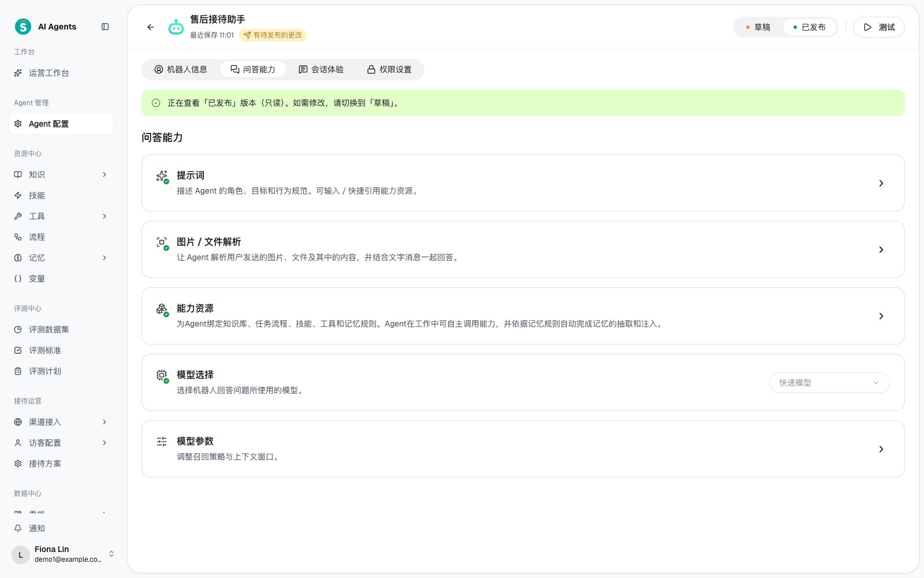Click the 工具 wrench icon
Screen dimensions: 924x578
(x=18, y=216)
